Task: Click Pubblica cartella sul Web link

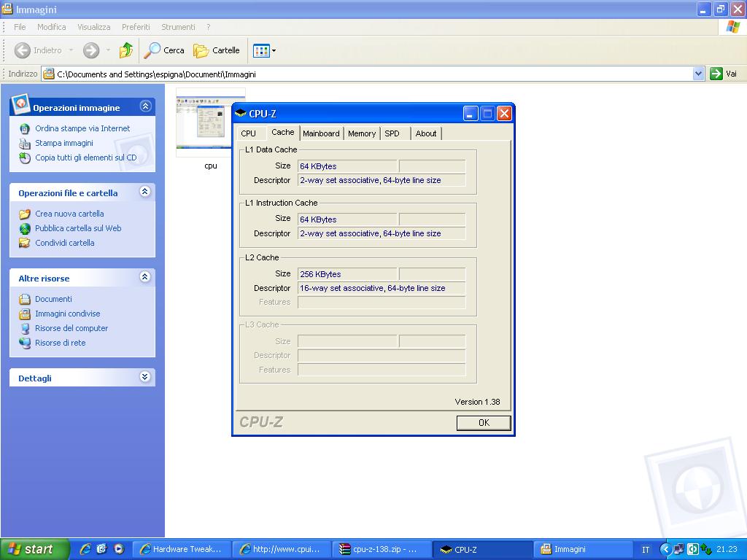Action: tap(78, 228)
